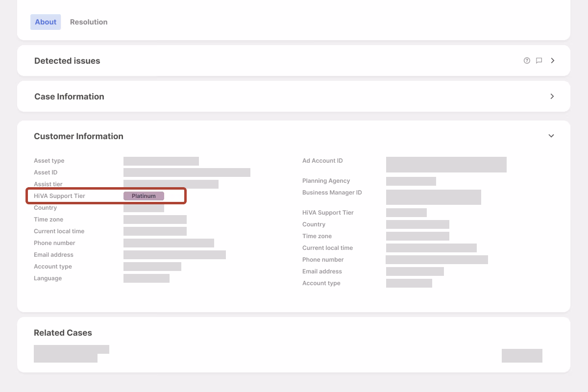Image resolution: width=588 pixels, height=392 pixels.
Task: Click the Platinum support tier badge
Action: click(144, 196)
